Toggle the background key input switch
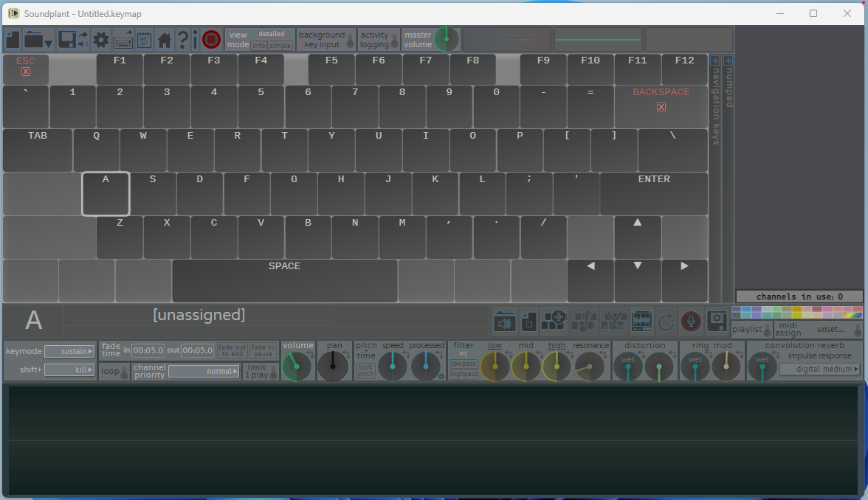The height and width of the screenshot is (500, 868). 350,41
